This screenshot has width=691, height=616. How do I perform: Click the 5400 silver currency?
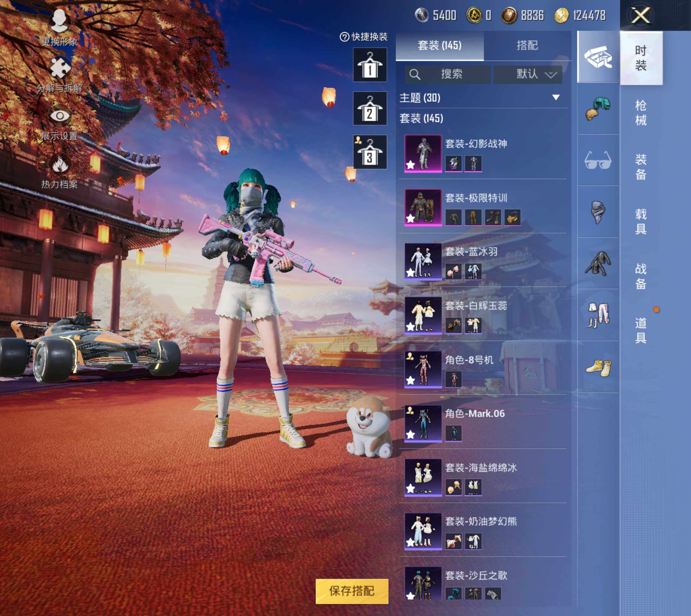pos(436,15)
